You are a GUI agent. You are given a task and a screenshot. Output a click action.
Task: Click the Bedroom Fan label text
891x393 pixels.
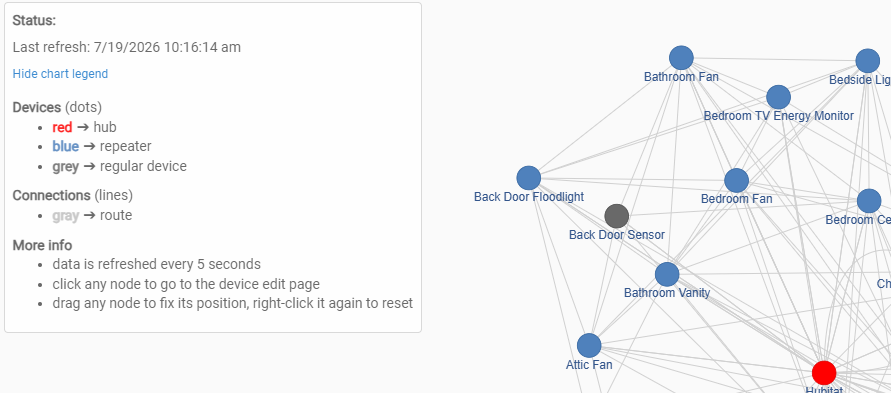point(736,199)
